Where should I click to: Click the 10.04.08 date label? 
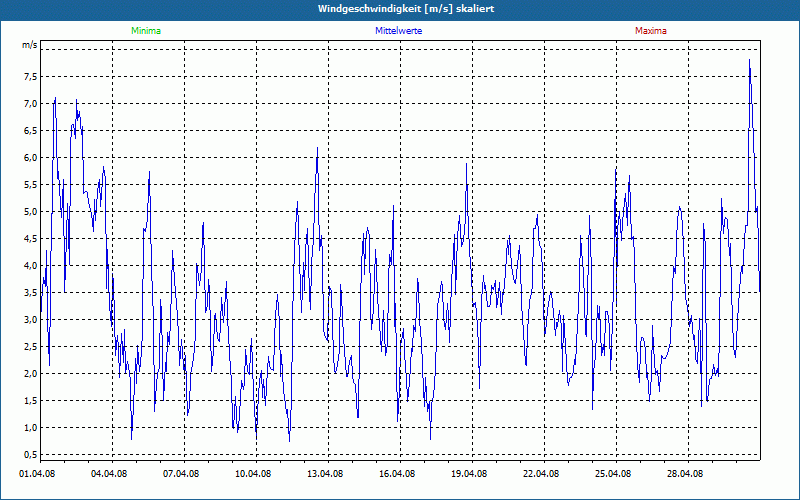(253, 474)
